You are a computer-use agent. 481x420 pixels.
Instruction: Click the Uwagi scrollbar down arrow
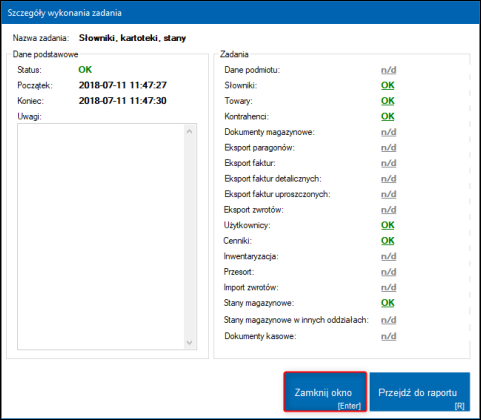[189, 342]
